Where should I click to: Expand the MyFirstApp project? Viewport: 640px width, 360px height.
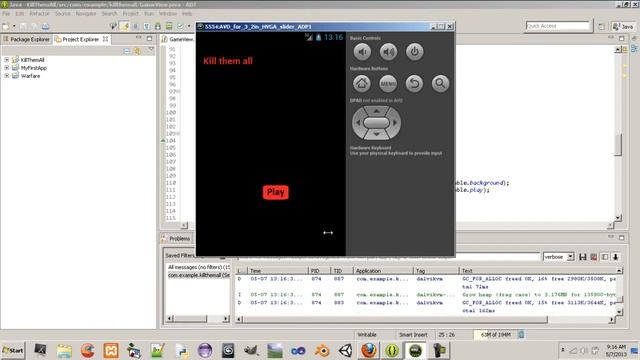tap(7, 68)
